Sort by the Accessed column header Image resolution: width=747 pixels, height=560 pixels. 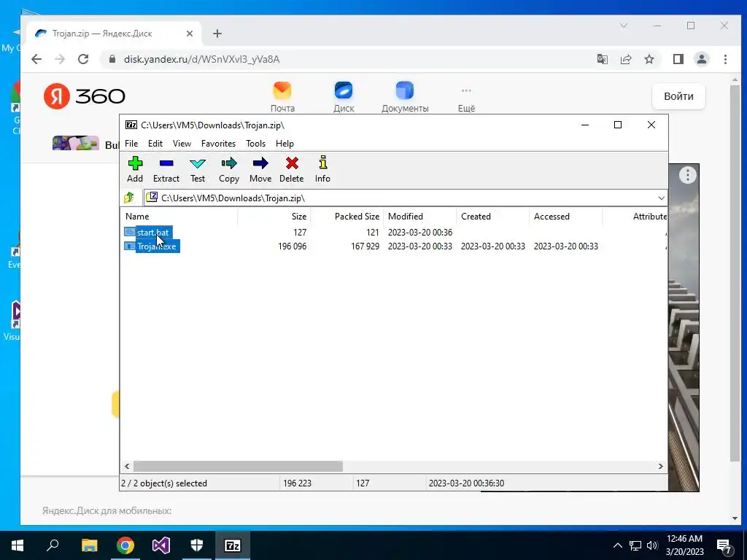pyautogui.click(x=565, y=216)
